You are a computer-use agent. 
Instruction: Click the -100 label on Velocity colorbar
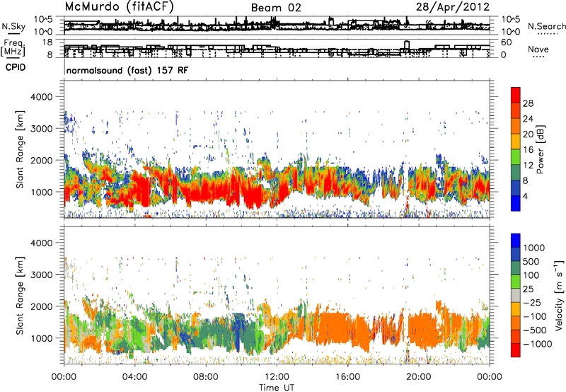point(535,316)
